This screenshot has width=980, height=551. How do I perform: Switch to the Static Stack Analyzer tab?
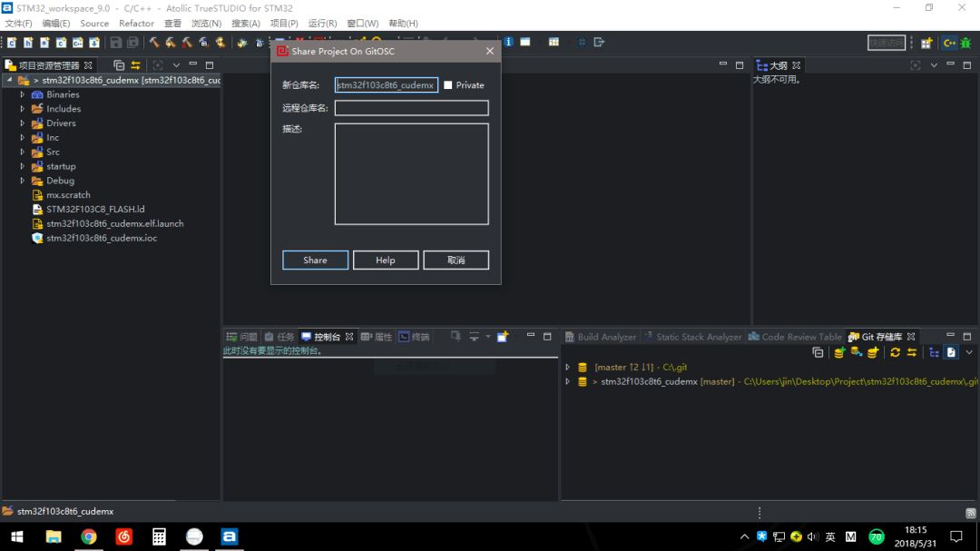tap(692, 337)
